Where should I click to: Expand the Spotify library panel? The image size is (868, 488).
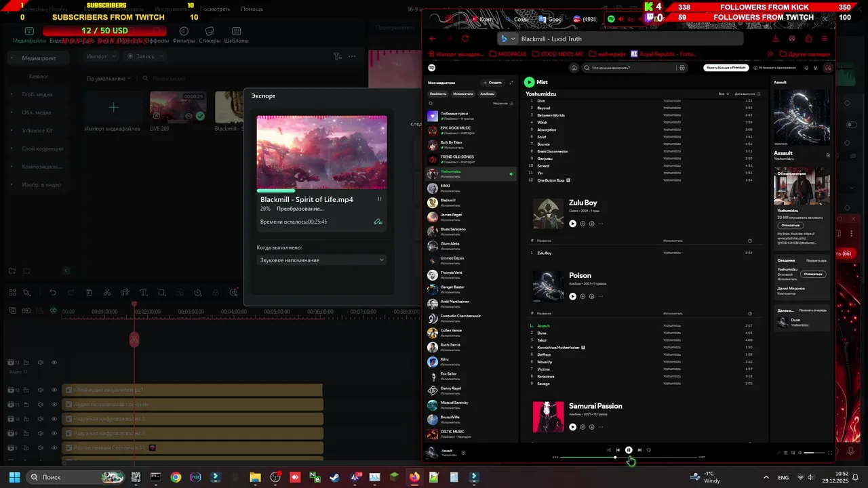[511, 83]
